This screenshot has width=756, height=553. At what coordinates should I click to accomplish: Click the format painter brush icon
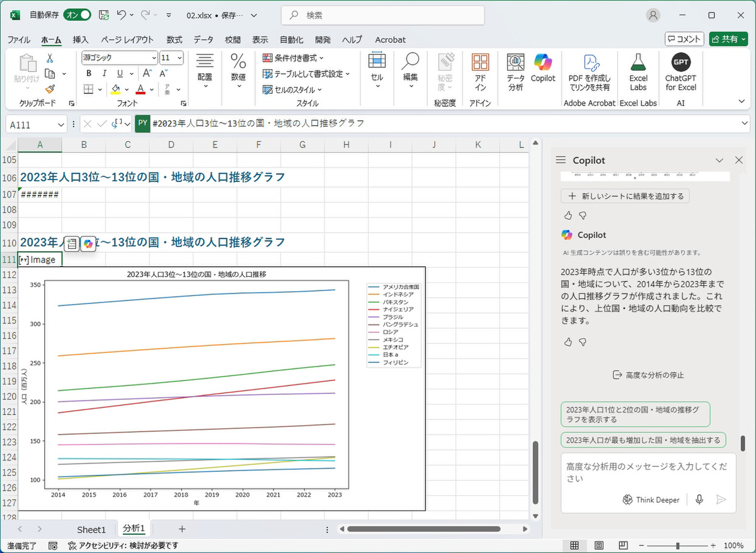pyautogui.click(x=50, y=89)
